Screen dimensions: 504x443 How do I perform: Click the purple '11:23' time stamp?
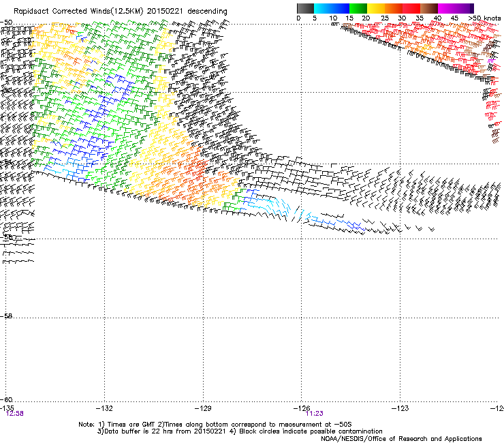(315, 414)
